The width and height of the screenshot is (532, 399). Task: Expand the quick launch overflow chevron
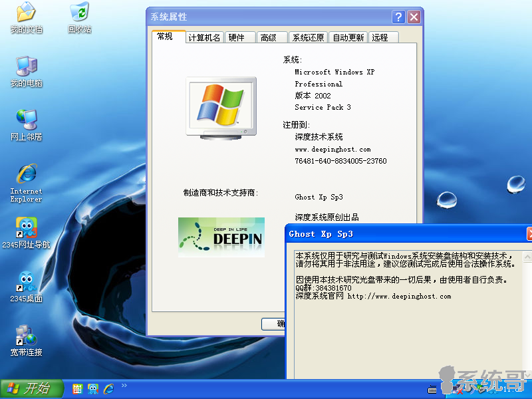(x=124, y=385)
